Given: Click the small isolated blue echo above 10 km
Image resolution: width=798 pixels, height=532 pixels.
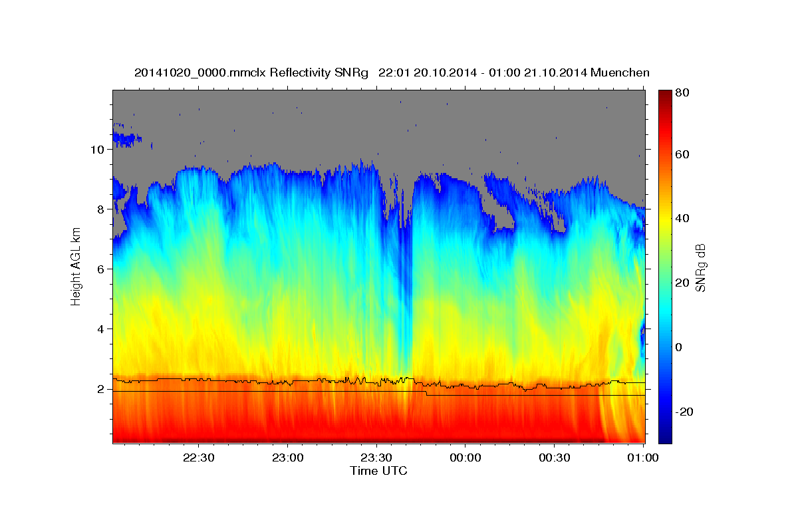Looking at the screenshot, I should [x=125, y=139].
